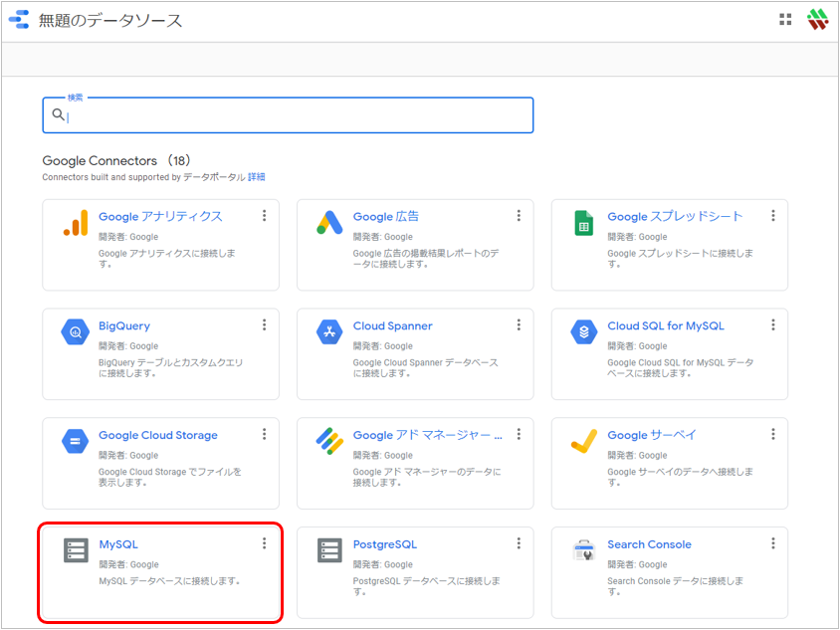
Task: Select the Google アド マネージャー connector title
Action: point(428,435)
